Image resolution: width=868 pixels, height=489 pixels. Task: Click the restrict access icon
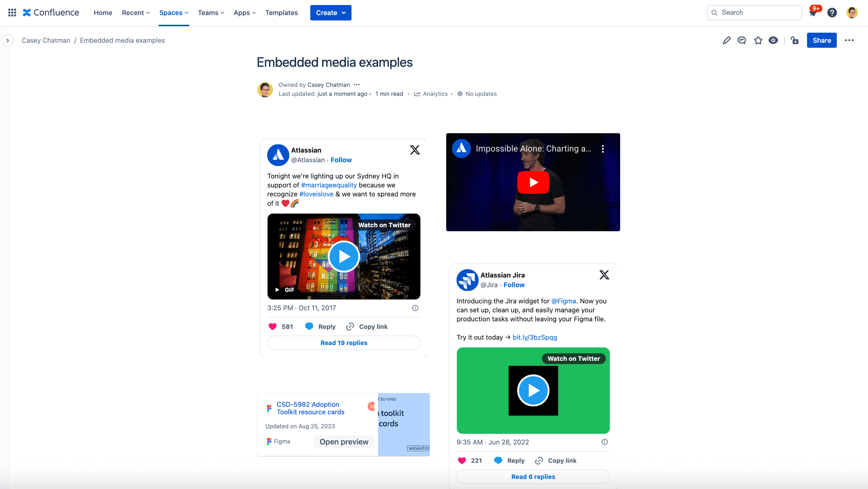click(795, 40)
